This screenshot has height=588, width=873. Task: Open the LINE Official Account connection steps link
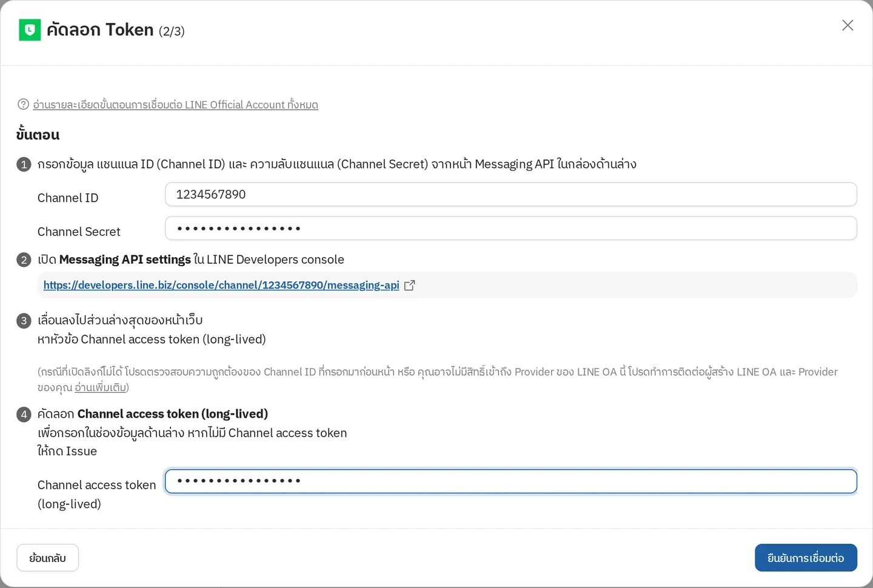(175, 105)
